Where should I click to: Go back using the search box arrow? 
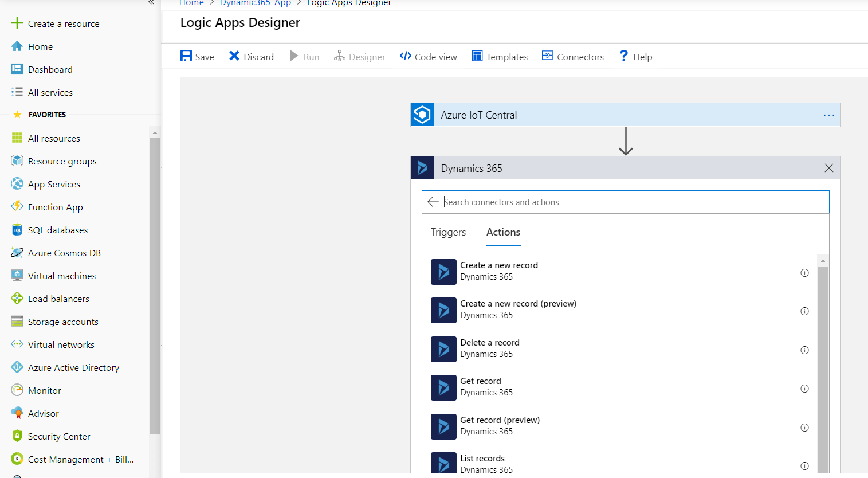point(433,202)
